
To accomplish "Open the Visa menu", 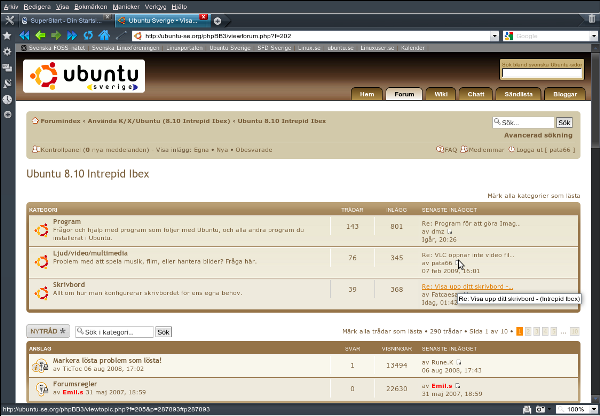I will coord(62,7).
